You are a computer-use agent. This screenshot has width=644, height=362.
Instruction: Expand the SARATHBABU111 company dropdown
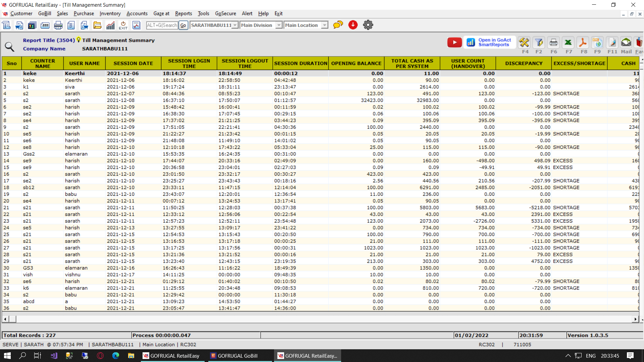(x=235, y=25)
